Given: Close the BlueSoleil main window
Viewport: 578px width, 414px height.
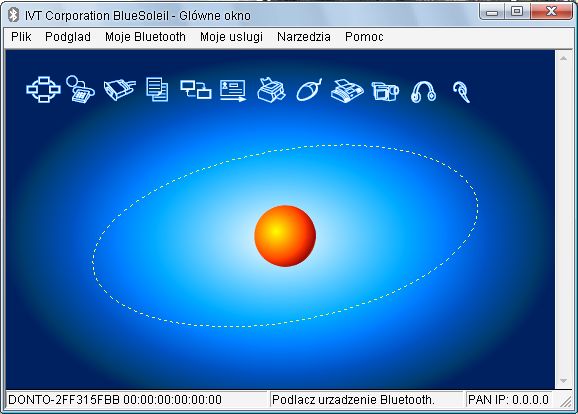Looking at the screenshot, I should point(551,12).
